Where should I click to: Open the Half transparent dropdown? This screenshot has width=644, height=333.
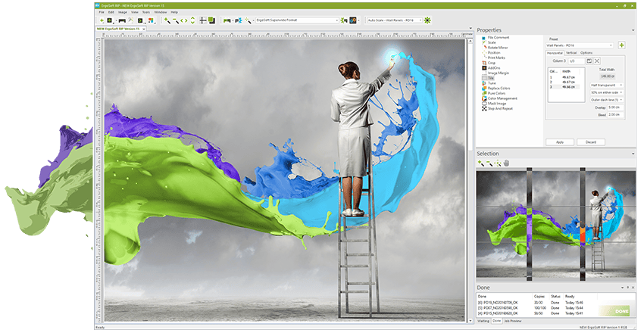[x=607, y=85]
